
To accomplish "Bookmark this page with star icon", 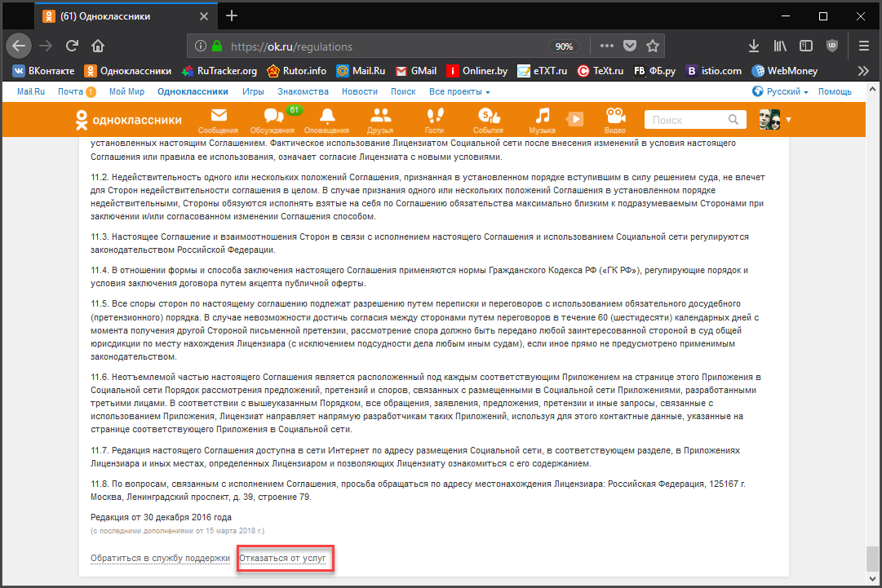I will pyautogui.click(x=653, y=46).
